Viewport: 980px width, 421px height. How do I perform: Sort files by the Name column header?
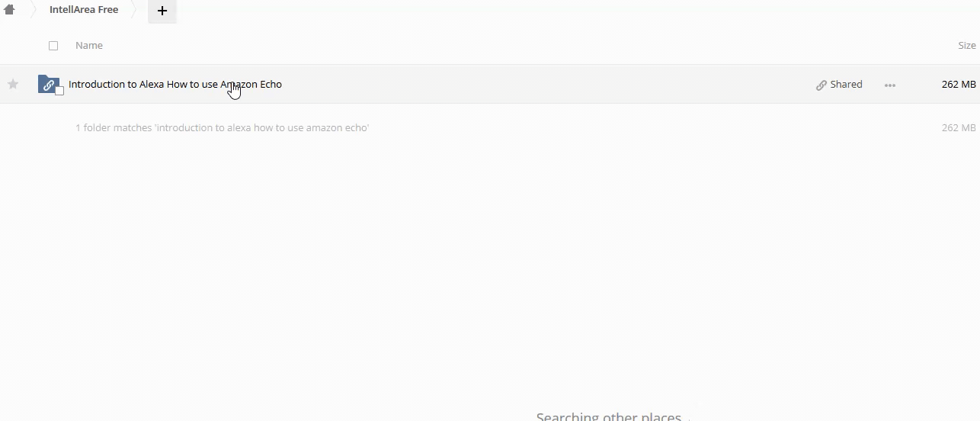(89, 46)
